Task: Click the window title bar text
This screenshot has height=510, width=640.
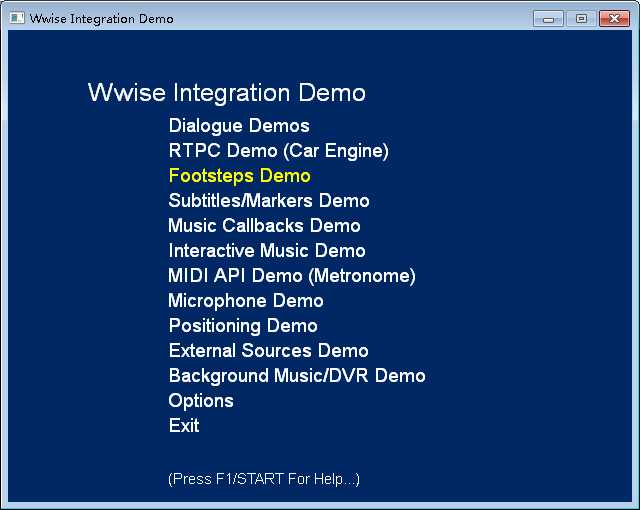Action: pyautogui.click(x=102, y=19)
